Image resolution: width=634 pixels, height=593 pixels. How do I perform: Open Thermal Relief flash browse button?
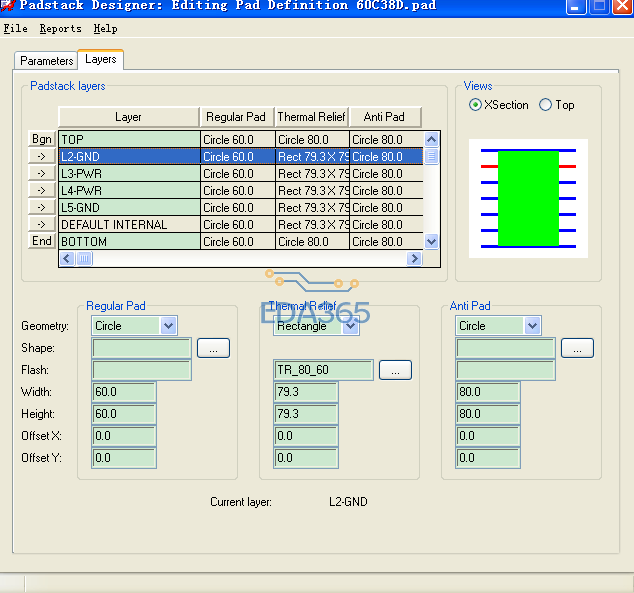(x=395, y=370)
